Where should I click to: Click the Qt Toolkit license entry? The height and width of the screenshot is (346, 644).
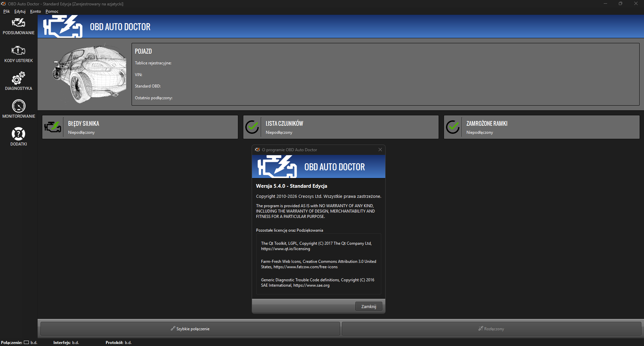tap(316, 246)
